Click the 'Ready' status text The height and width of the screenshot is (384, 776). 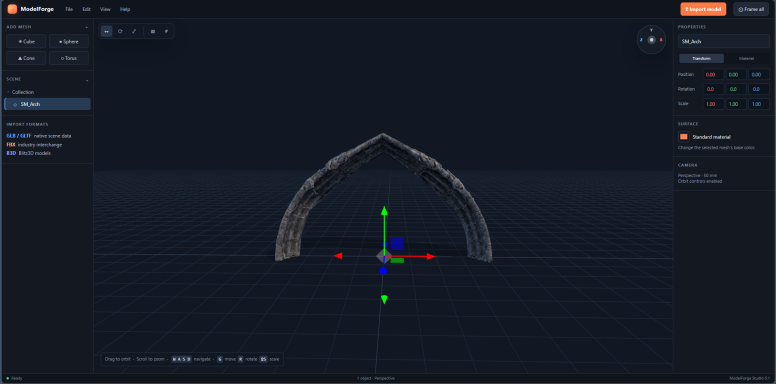coord(16,379)
